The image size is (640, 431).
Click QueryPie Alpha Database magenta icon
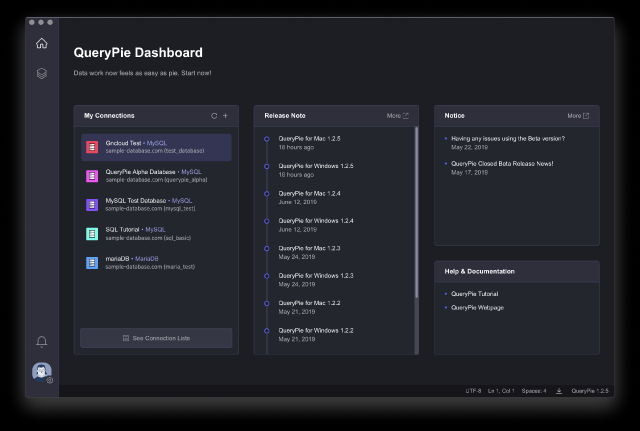coord(92,176)
